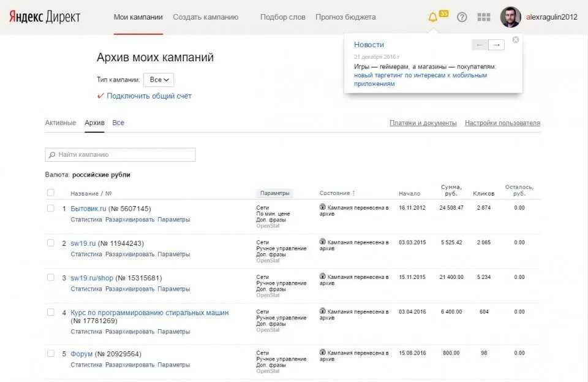Open the Мои кампании menu item
This screenshot has width=588, height=382.
coord(138,17)
